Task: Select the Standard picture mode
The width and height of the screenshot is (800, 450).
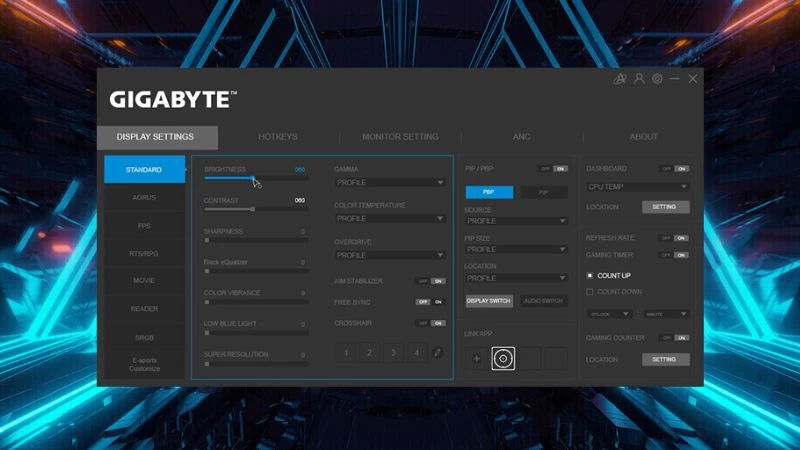Action: (x=144, y=169)
